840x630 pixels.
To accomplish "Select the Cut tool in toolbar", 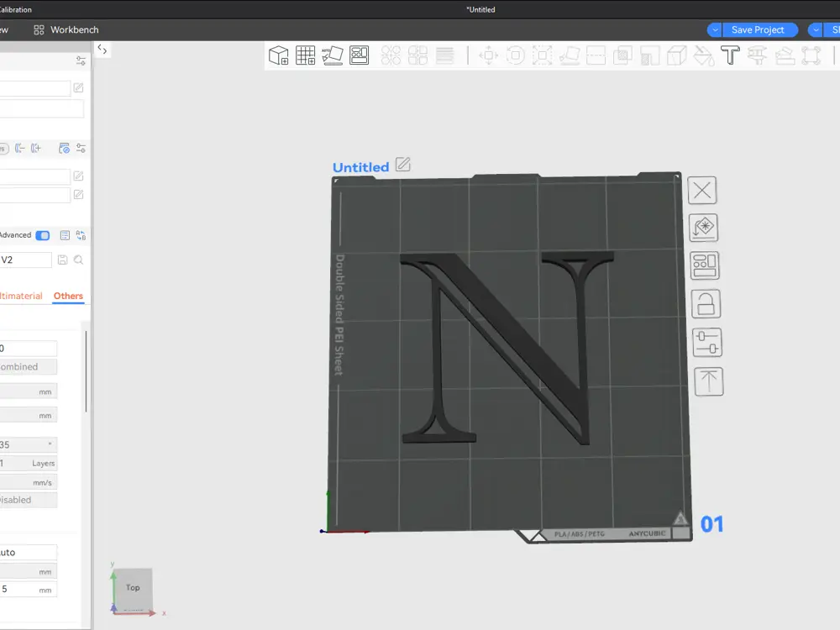I will (x=596, y=55).
